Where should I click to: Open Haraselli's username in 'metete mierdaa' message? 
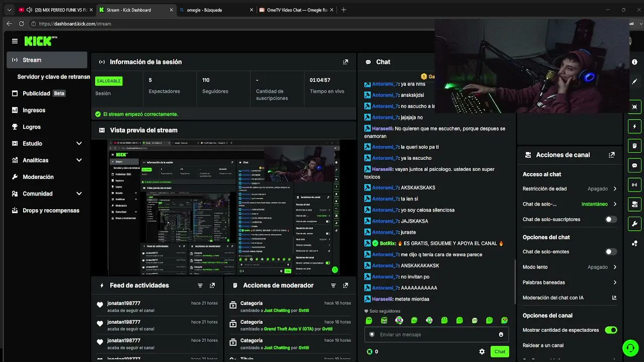[x=382, y=299]
